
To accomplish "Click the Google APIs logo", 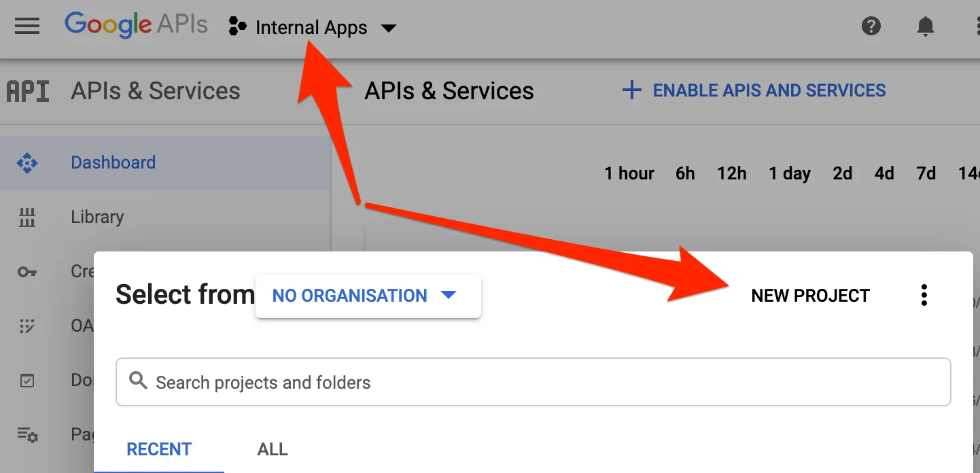I will coord(135,25).
